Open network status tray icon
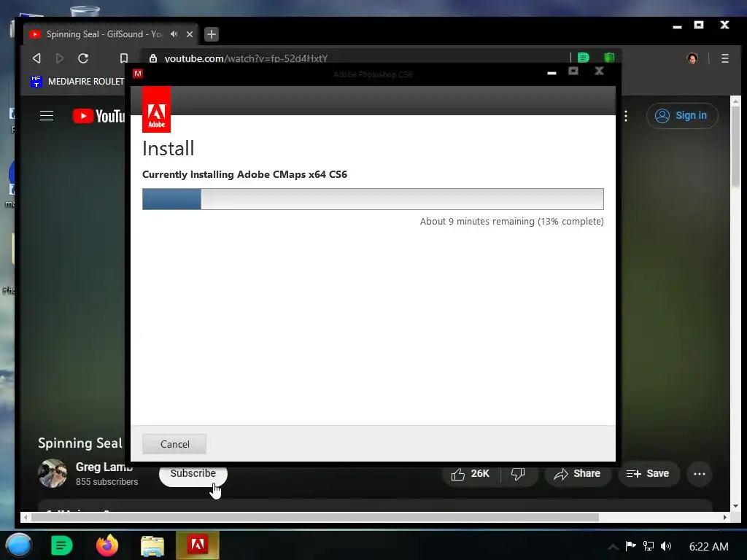Screen dimensions: 747x560 pos(649,546)
